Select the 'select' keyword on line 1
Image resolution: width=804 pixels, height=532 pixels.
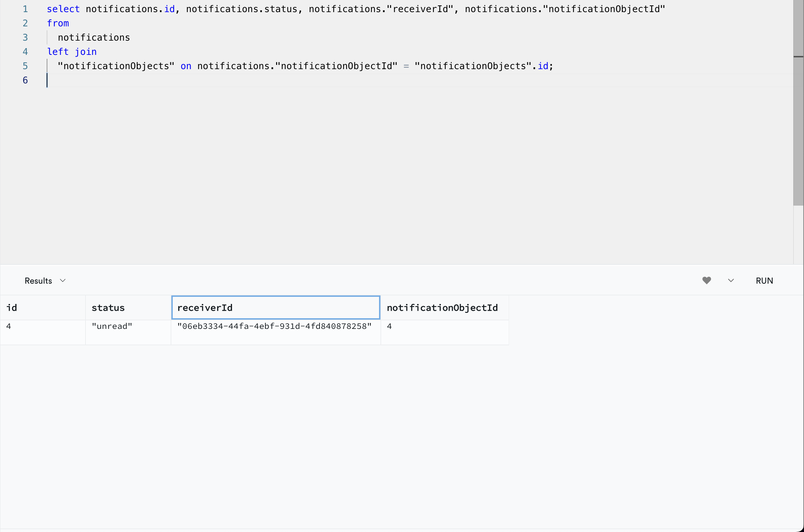pyautogui.click(x=63, y=9)
